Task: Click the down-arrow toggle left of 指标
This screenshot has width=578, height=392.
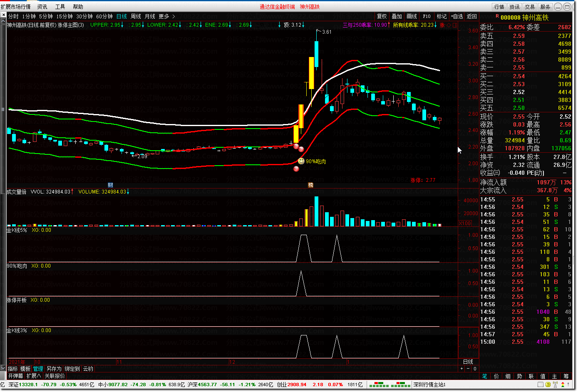Action: tap(3, 368)
